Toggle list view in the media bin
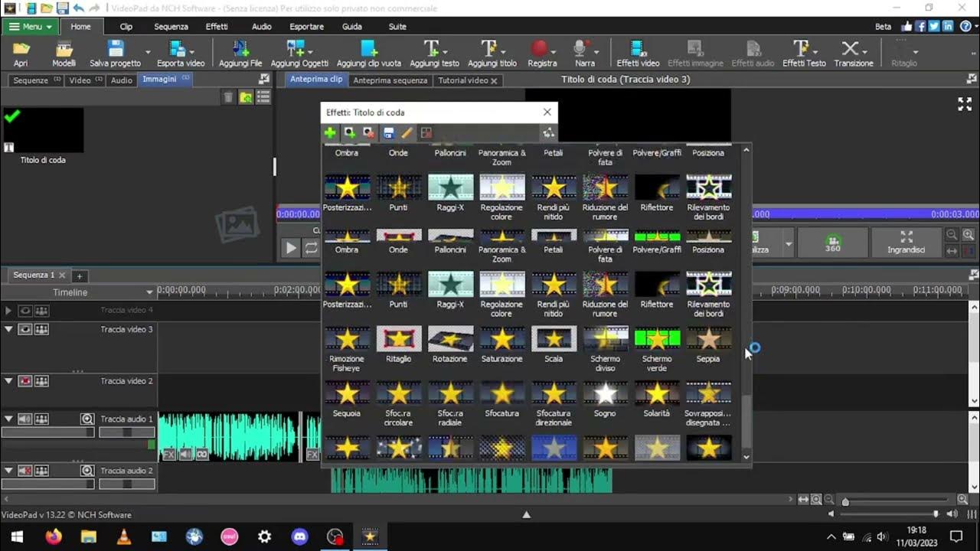 263,97
